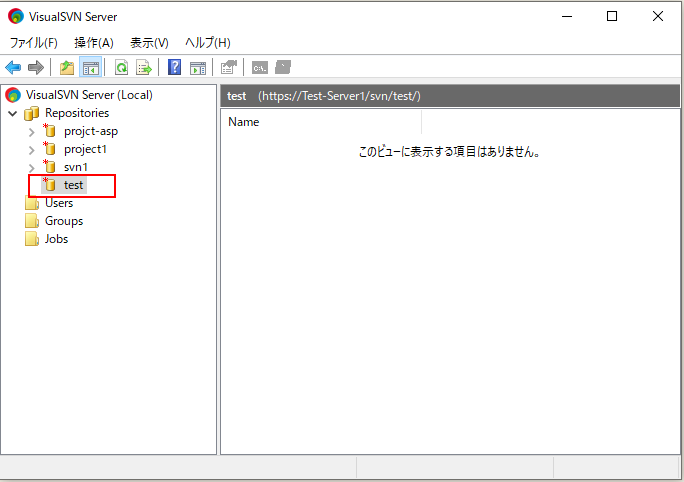
Task: Click the Repositories node icon
Action: tap(31, 113)
